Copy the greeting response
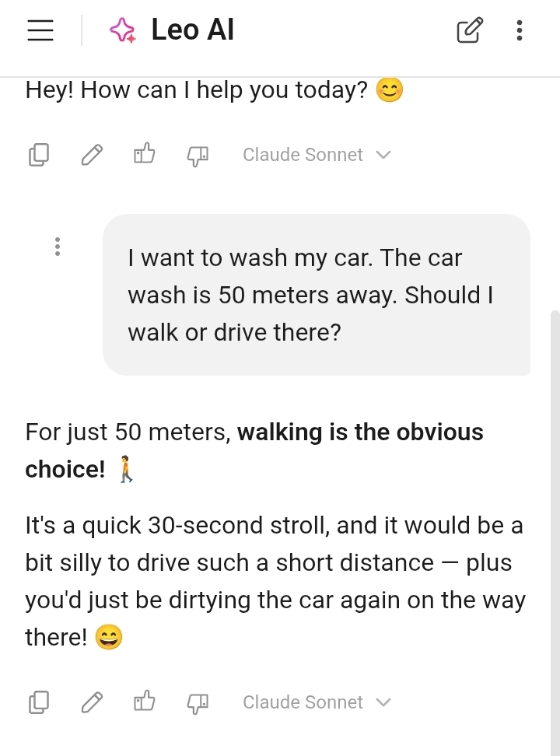The height and width of the screenshot is (756, 560). 39,155
